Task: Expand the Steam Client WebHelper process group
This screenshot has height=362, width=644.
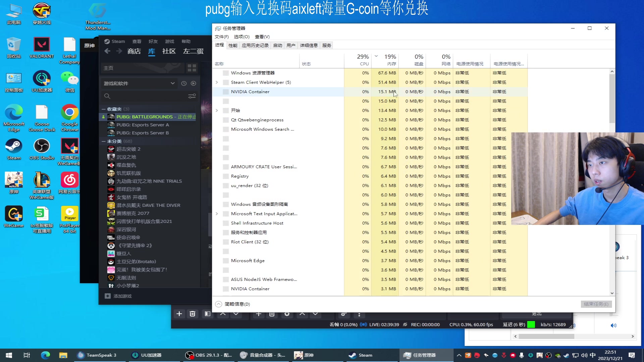Action: (217, 82)
